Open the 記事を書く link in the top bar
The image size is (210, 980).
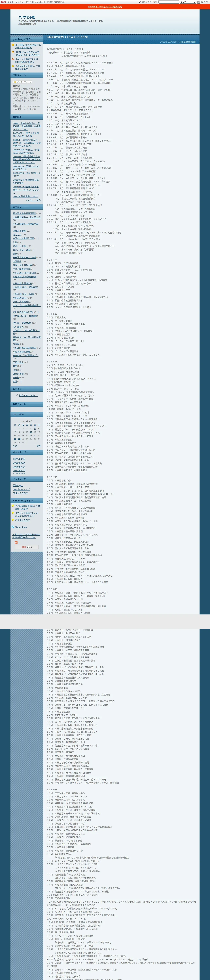pyautogui.click(x=146, y=2)
